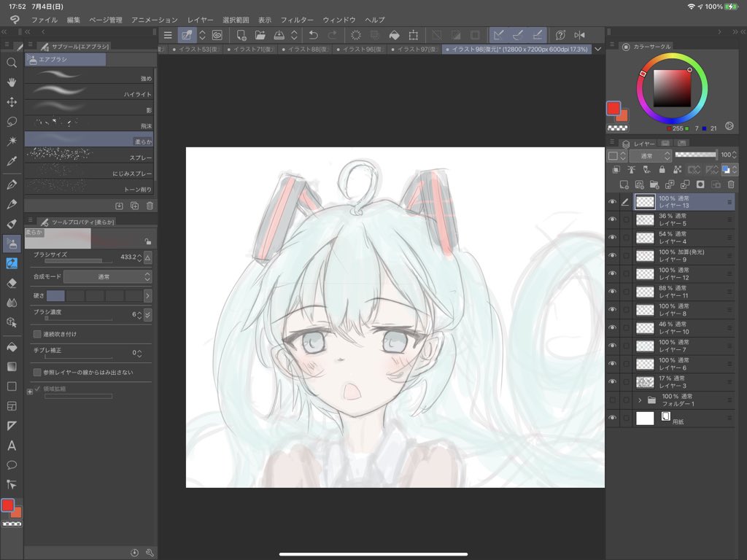This screenshot has width=747, height=560.
Task: Click the Clear selection spinner icon
Action: pyautogui.click(x=356, y=35)
